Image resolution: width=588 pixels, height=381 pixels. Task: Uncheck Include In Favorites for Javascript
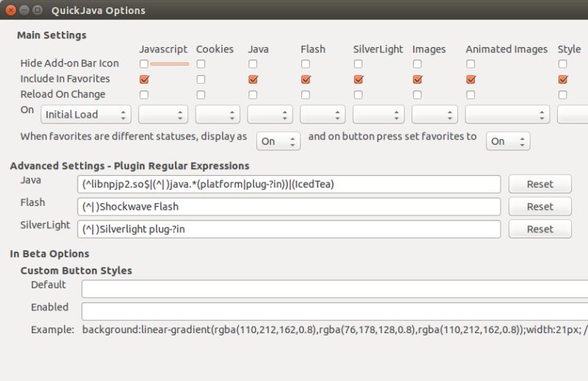point(144,79)
